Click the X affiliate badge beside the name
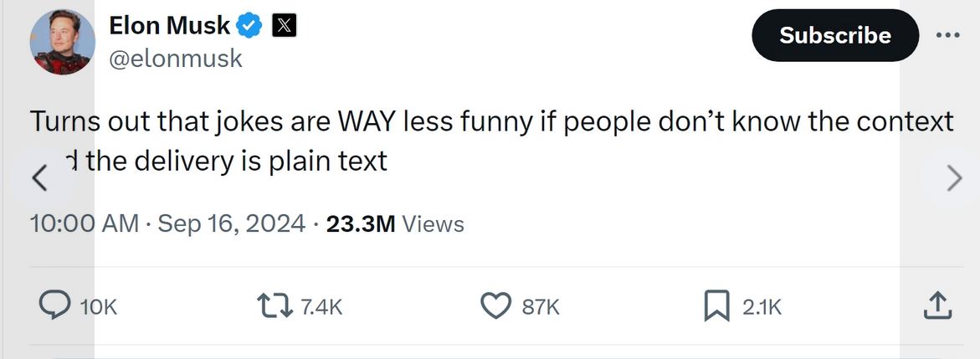Screen dimensions: 980x359 tap(285, 26)
